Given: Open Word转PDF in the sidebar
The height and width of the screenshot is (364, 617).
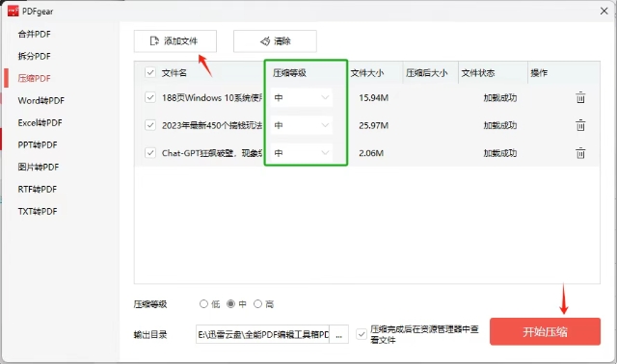Looking at the screenshot, I should click(40, 101).
